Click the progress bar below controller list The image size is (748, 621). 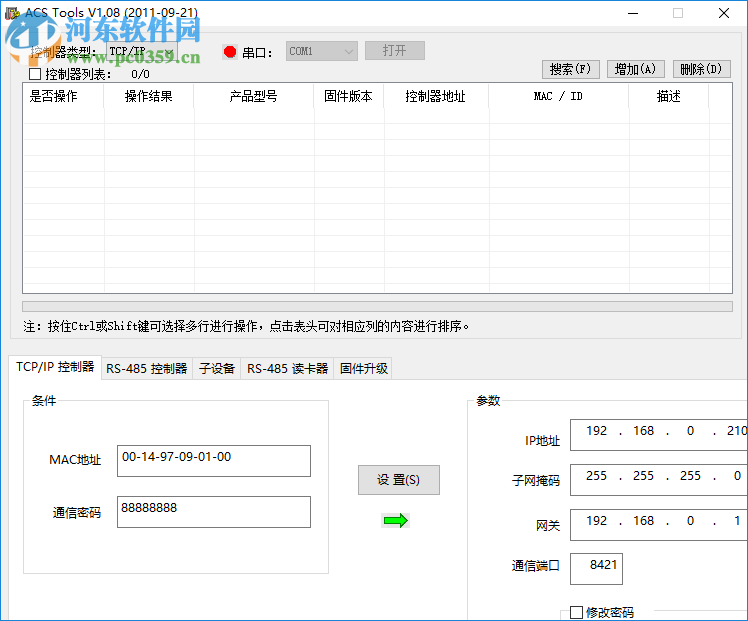[x=377, y=306]
